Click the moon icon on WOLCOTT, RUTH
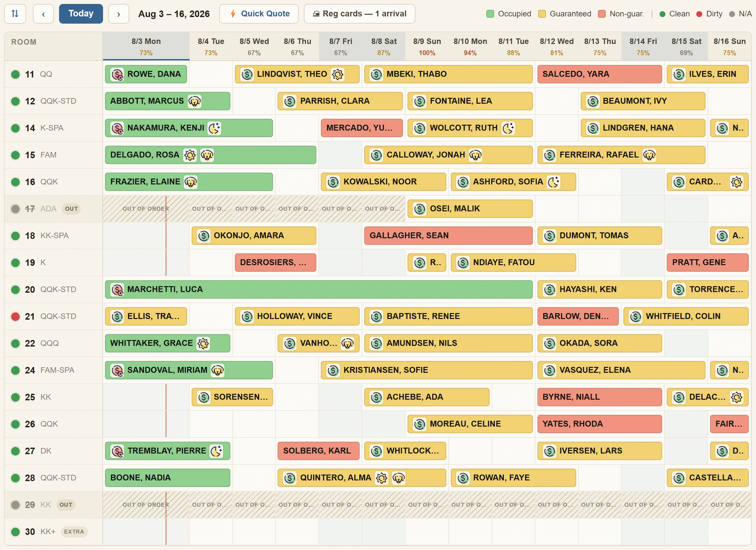The height and width of the screenshot is (550, 756). [x=508, y=128]
